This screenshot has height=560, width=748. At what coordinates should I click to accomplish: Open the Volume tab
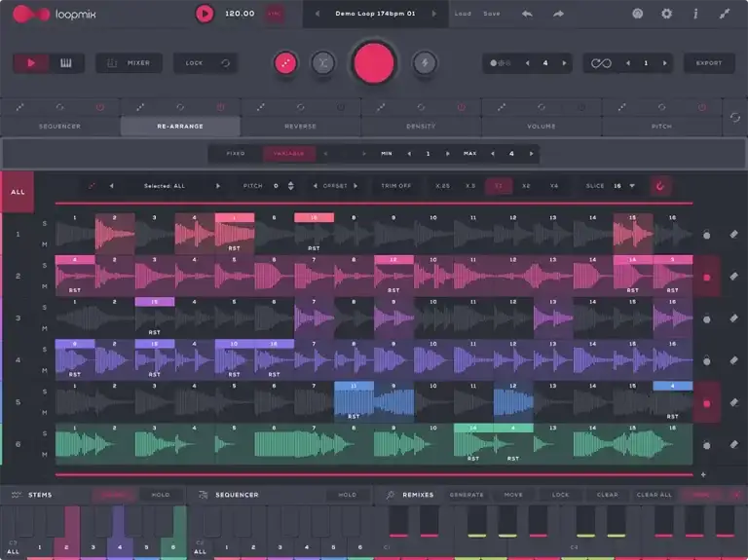click(x=541, y=126)
